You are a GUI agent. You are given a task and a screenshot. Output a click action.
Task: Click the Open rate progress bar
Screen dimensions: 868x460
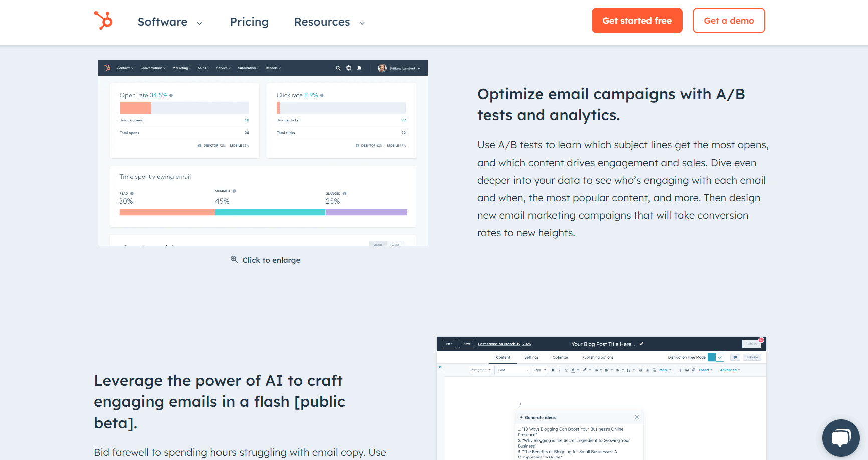point(184,108)
